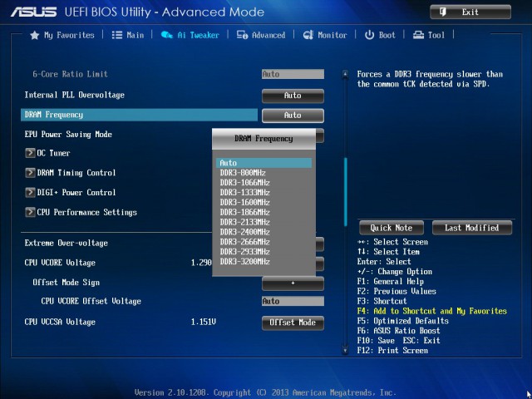Click the F5: Optimized Defaults hint
The image size is (532, 399).
(402, 321)
